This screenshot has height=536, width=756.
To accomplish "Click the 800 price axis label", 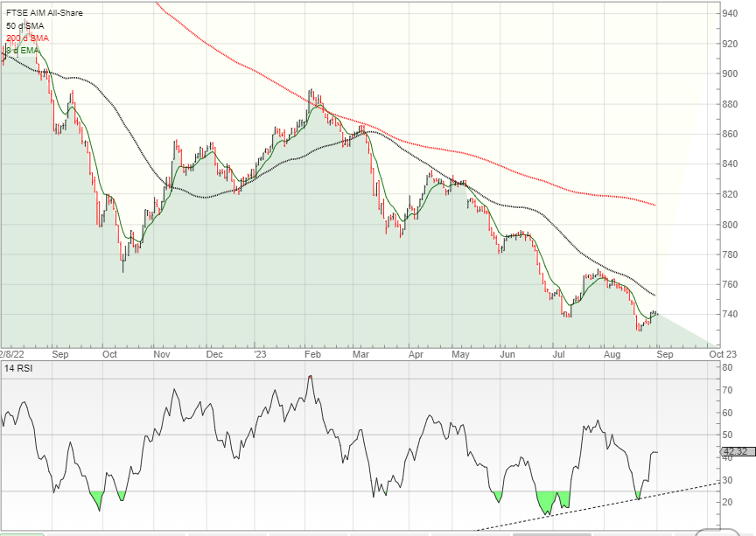I will (x=730, y=225).
